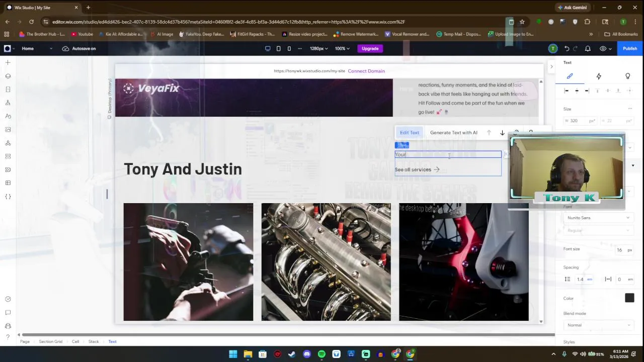This screenshot has width=644, height=362.
Task: Select the engine photo thumbnail
Action: pos(326,261)
